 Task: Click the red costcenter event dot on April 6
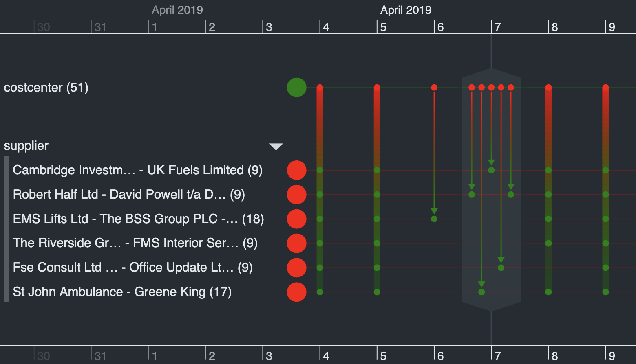[434, 88]
